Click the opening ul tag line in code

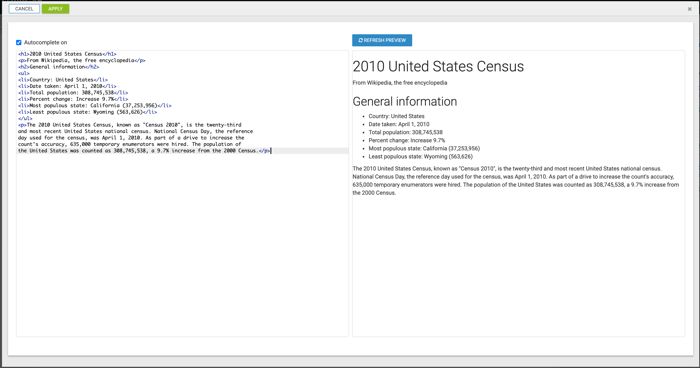click(24, 73)
